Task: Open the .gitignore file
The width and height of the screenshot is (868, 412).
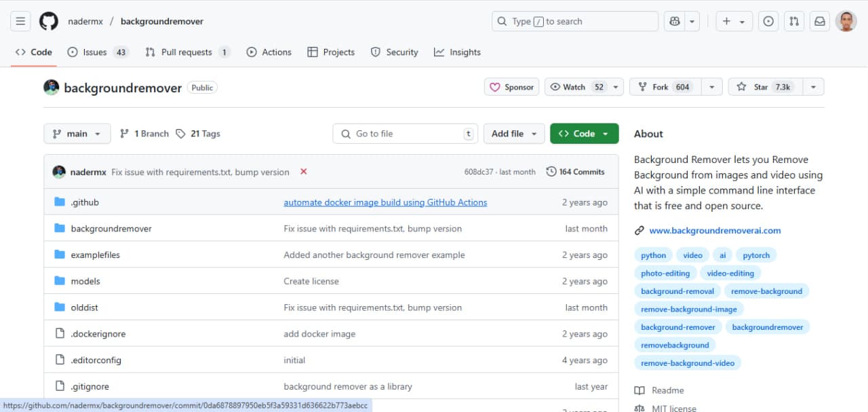Action: 90,387
